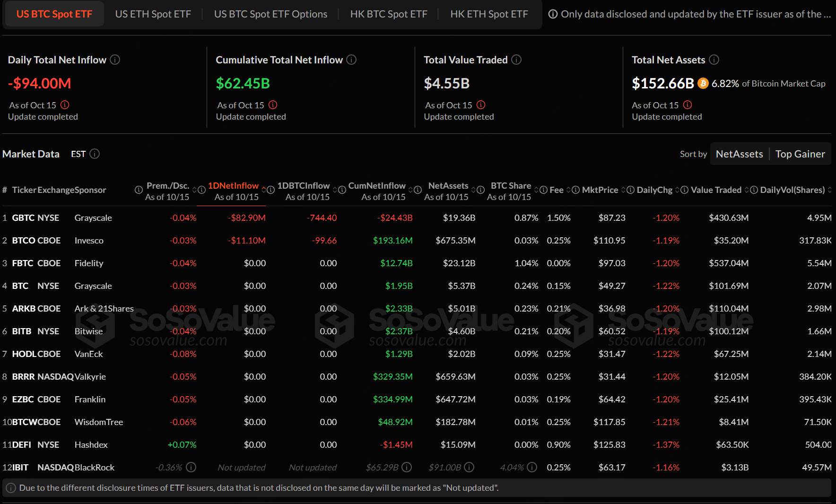Click info icon next to Cumulative Total Net Inflow

coord(351,60)
